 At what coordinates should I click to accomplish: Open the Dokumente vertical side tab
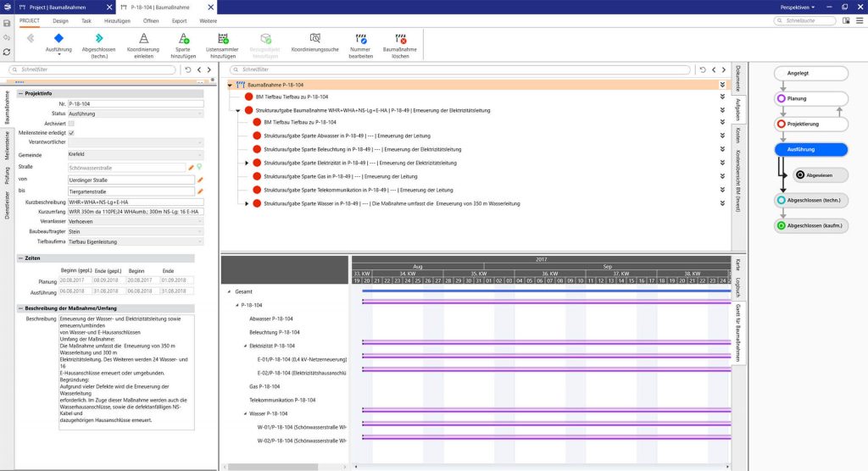[738, 77]
